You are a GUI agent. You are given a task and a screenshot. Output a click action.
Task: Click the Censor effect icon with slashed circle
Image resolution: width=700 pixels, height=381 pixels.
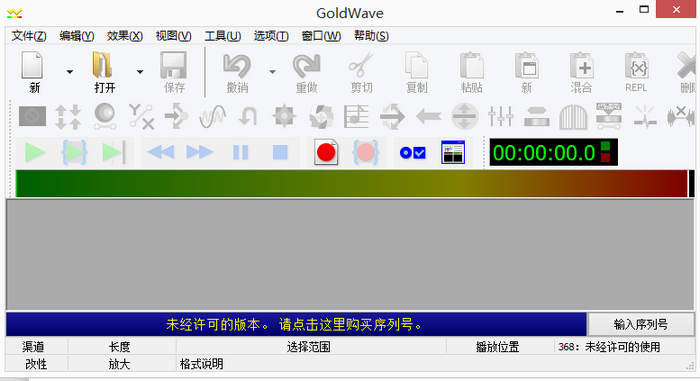point(33,116)
